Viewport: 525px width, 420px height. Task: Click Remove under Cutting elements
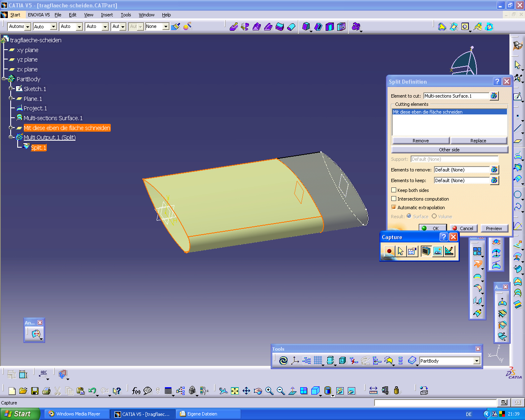[420, 141]
